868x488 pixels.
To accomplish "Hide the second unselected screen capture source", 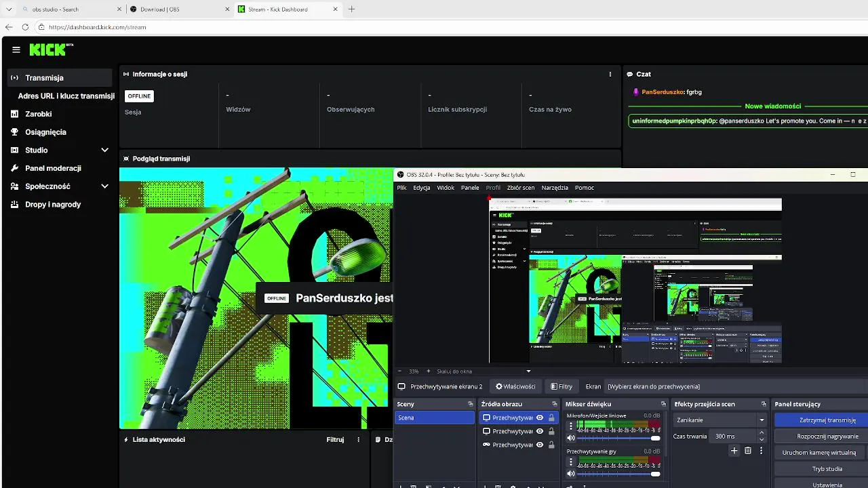I will [x=540, y=431].
